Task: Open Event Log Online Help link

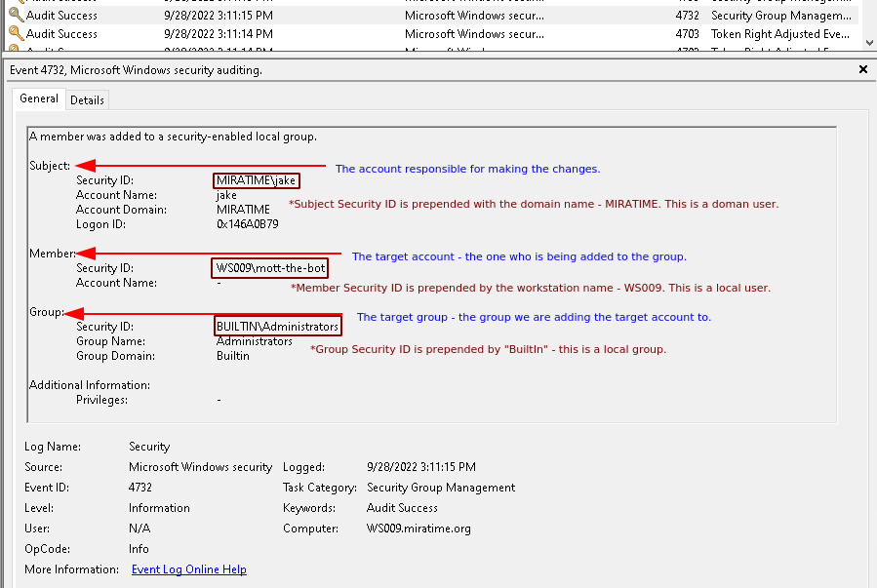Action: (189, 569)
